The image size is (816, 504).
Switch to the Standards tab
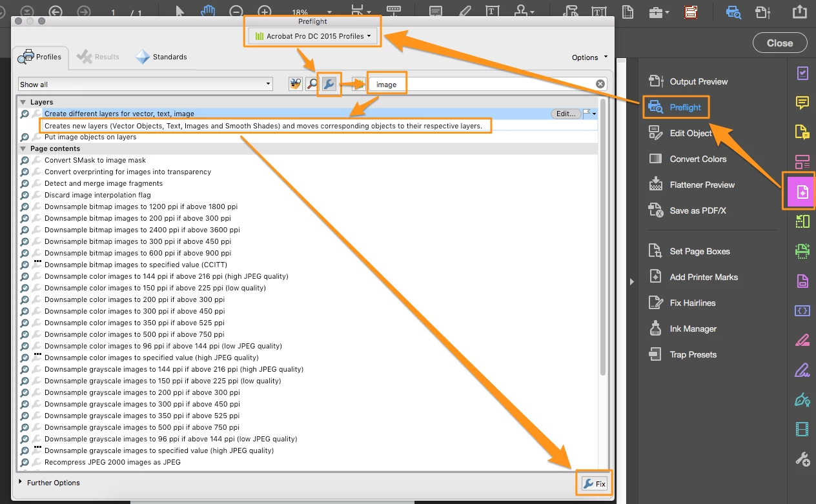click(161, 57)
